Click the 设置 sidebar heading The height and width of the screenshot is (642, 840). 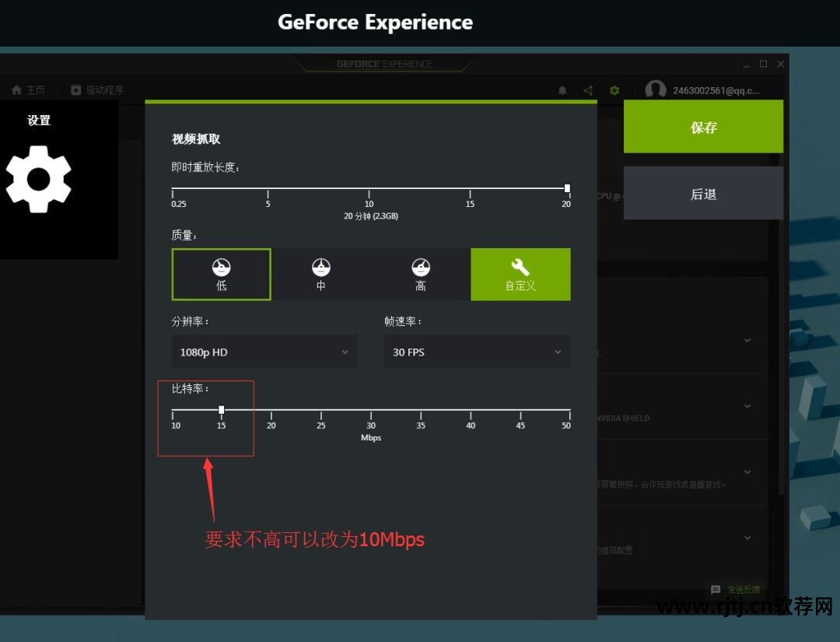click(39, 121)
